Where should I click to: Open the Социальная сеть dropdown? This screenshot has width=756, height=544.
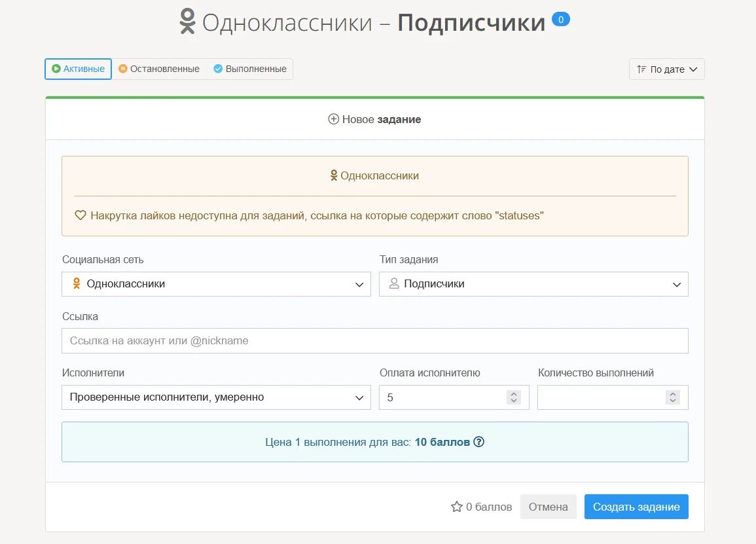pos(216,284)
